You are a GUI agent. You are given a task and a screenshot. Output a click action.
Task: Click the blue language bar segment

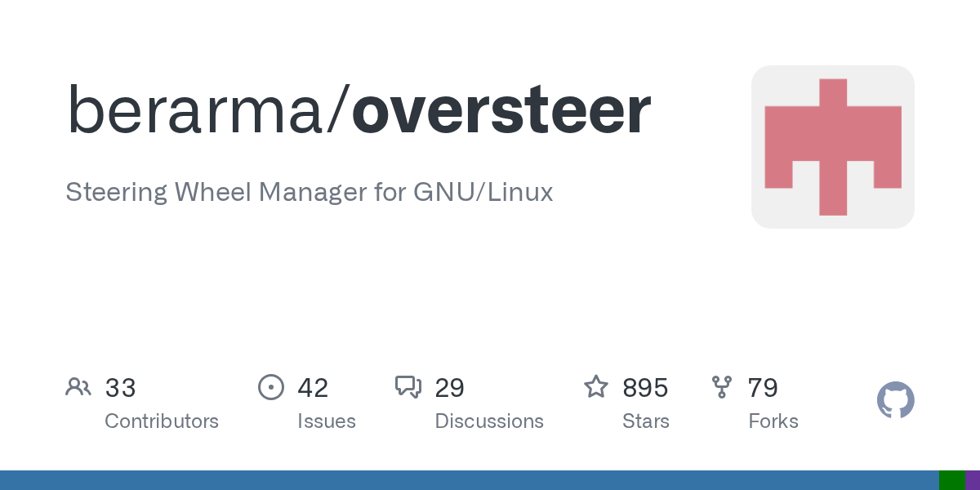point(469,480)
